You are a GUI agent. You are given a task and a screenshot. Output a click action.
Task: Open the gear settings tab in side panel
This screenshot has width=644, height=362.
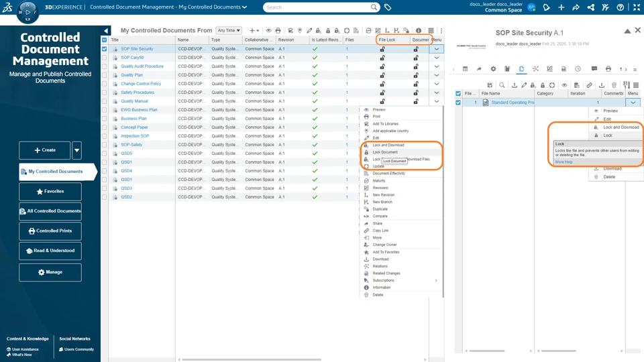493,69
